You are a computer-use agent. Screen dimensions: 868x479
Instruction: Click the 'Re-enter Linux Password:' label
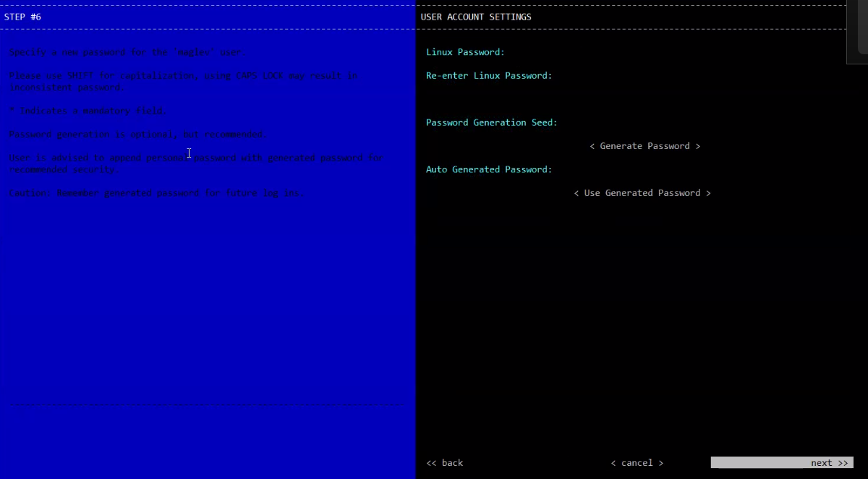pos(489,75)
